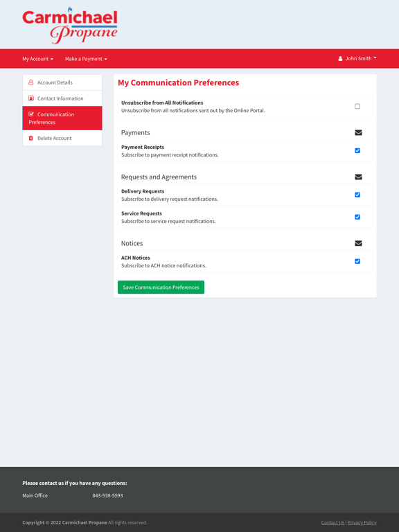Click the Communication Preferences checkmark icon

[x=31, y=114]
